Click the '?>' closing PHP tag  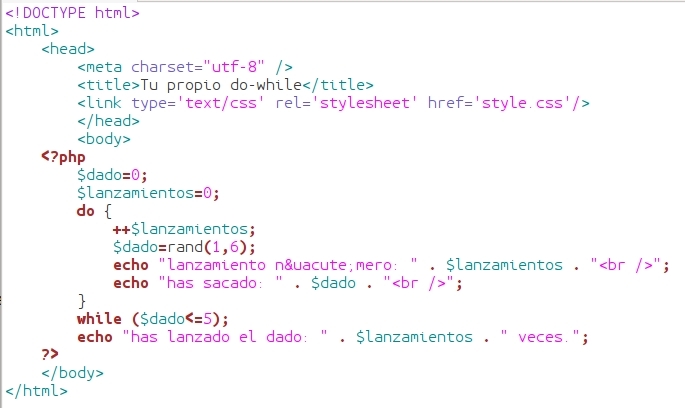tap(50, 354)
